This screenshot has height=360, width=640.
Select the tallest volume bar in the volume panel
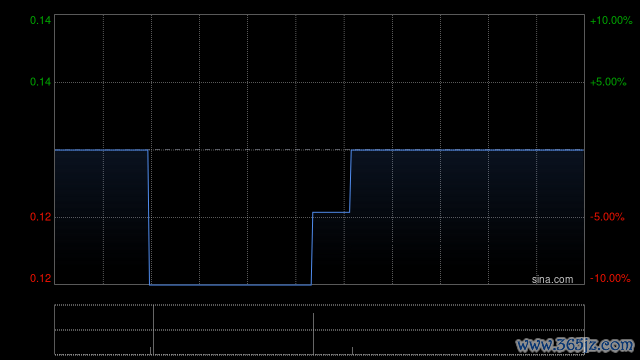pos(153,330)
